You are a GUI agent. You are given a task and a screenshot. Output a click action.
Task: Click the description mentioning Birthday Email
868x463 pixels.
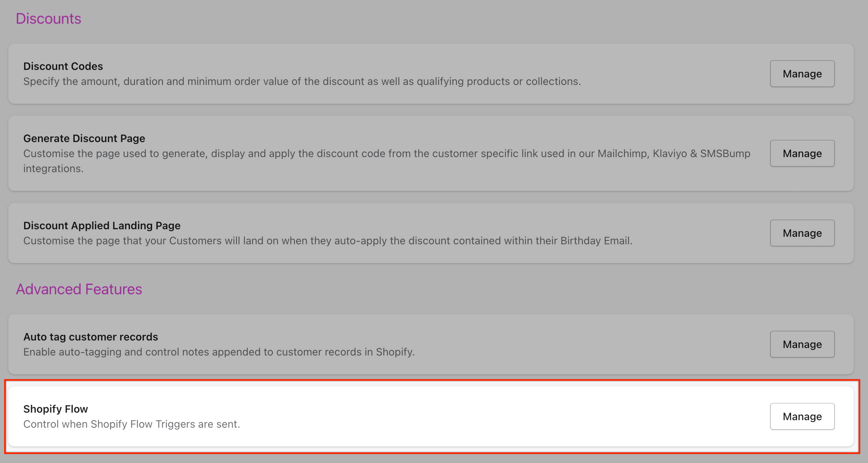point(327,241)
